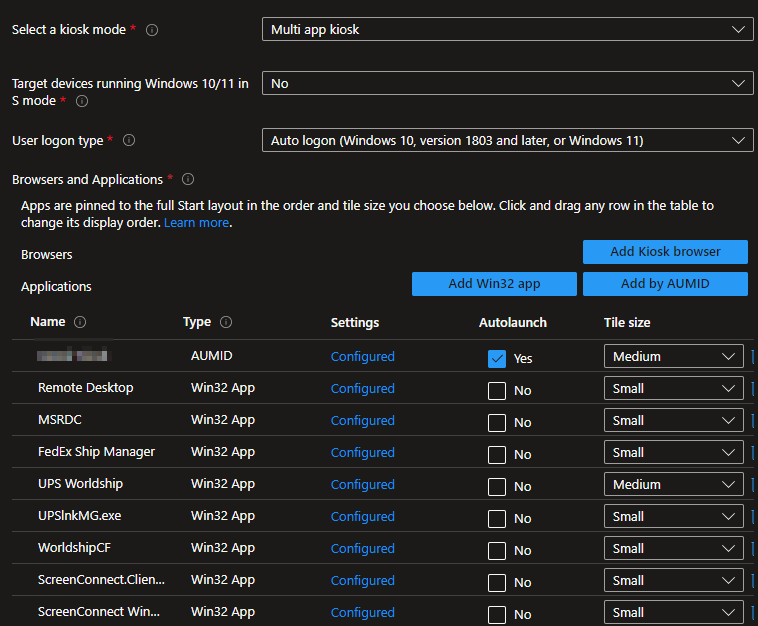The height and width of the screenshot is (626, 758).
Task: Click info icon next to kiosk mode label
Action: 152,30
